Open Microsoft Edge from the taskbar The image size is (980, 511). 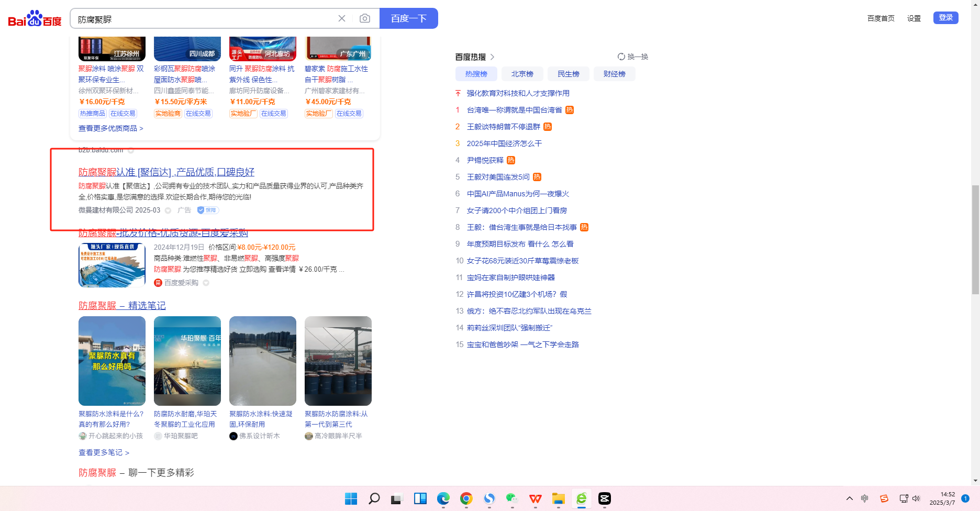(443, 498)
